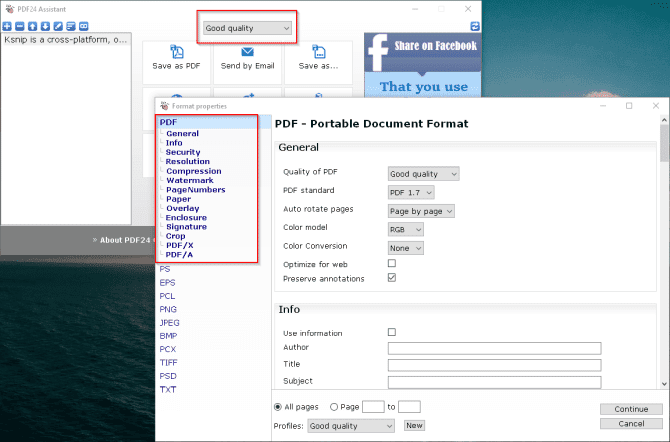
Task: Select Paper under PDF tree
Action: point(179,199)
